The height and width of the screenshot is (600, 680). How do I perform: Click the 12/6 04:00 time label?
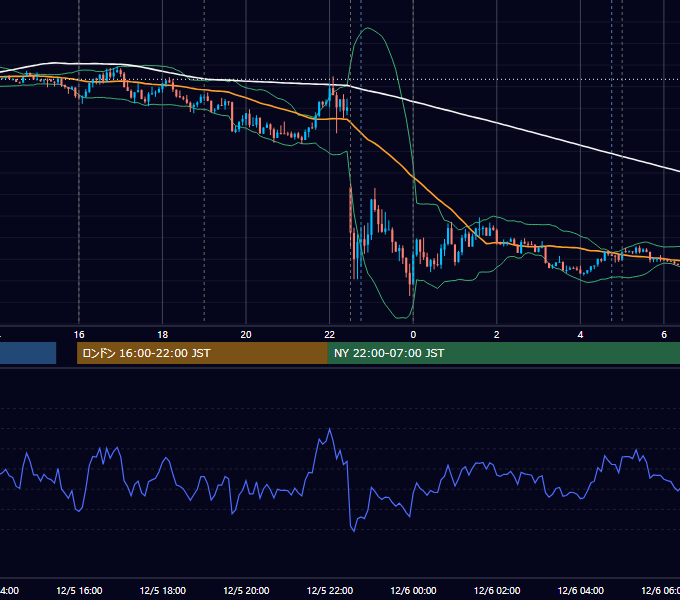pos(580,590)
